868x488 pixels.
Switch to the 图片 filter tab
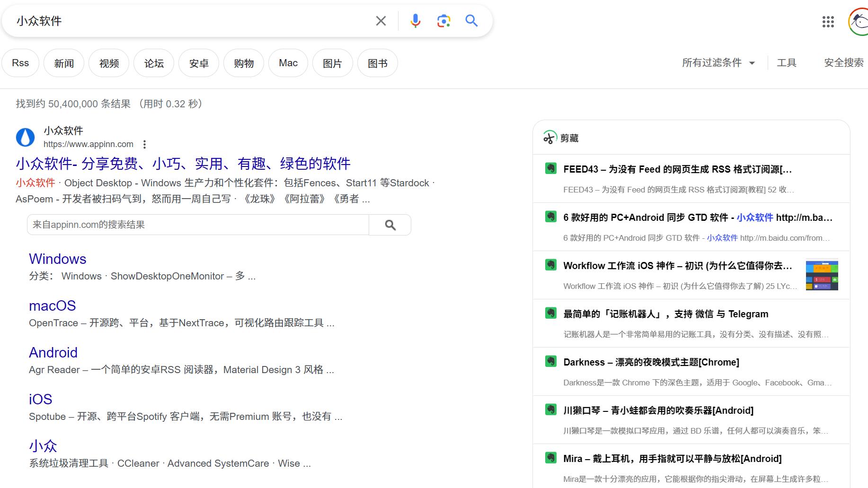click(x=332, y=63)
